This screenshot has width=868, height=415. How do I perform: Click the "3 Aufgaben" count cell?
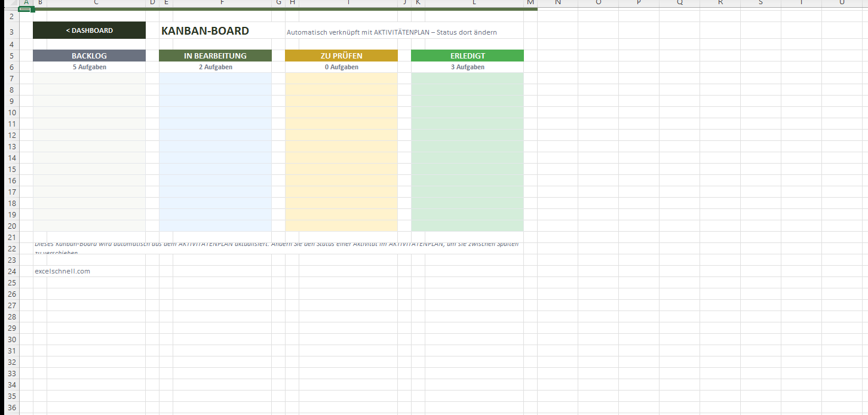point(467,67)
